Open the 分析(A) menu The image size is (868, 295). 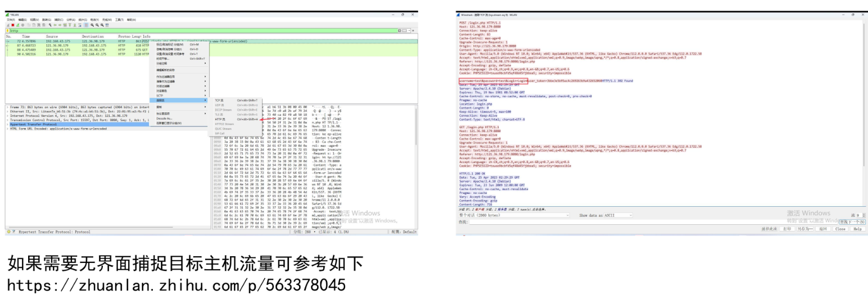click(71, 20)
